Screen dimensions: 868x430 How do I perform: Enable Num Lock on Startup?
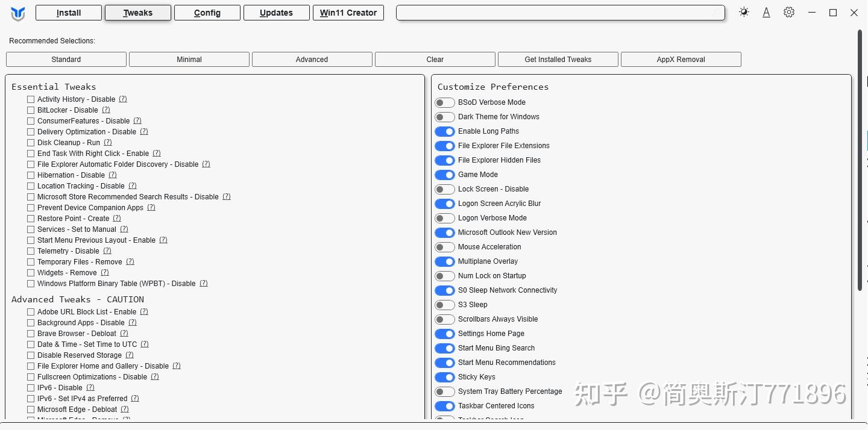click(445, 276)
